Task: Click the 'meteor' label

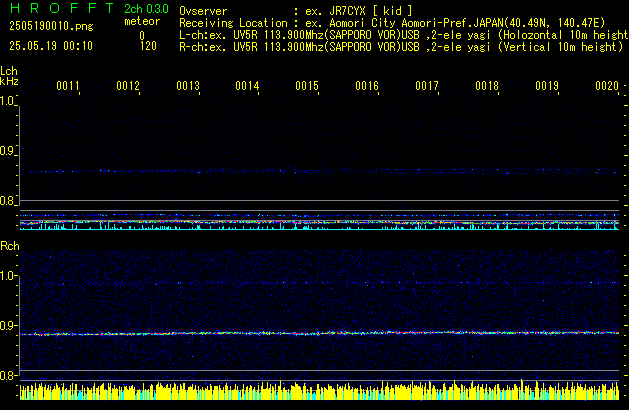Action: pyautogui.click(x=142, y=21)
